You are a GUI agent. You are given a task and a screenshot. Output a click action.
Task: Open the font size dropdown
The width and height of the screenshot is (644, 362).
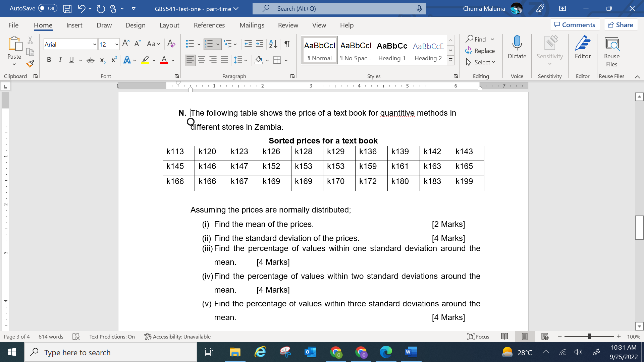click(116, 44)
